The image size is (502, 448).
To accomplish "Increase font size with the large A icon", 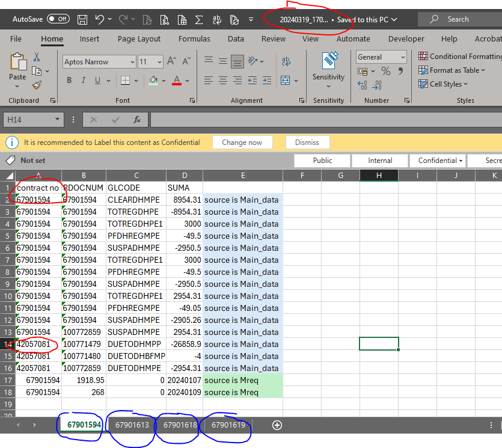I will coord(171,61).
